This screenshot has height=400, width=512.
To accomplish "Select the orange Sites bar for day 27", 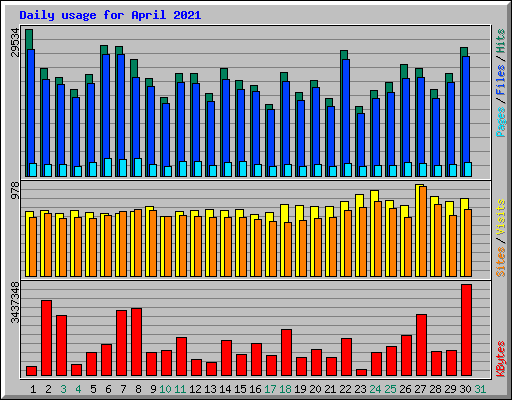I will pos(423,231).
